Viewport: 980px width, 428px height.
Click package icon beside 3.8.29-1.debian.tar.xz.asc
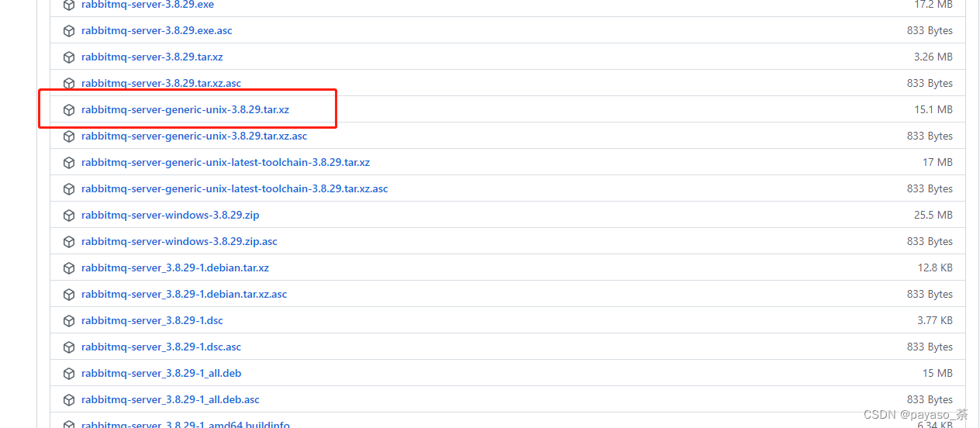pos(69,295)
